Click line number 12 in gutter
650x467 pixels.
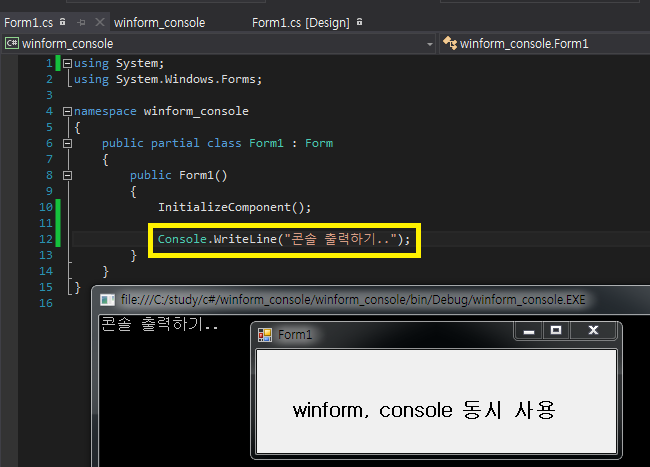pyautogui.click(x=46, y=239)
